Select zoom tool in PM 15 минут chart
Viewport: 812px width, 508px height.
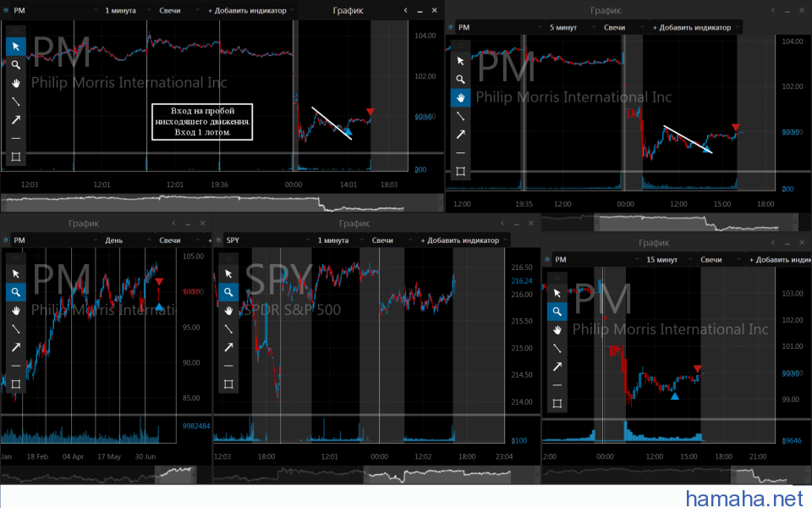557,312
